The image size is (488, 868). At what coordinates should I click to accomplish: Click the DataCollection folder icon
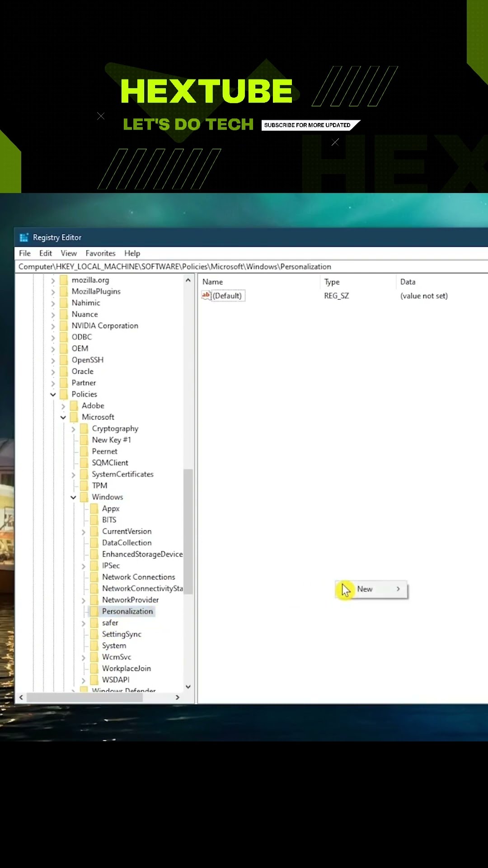94,542
